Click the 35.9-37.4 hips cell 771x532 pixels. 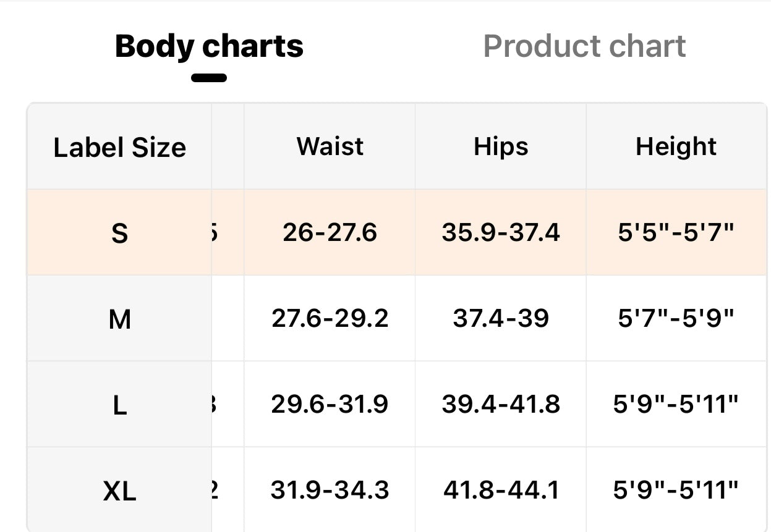(x=501, y=233)
